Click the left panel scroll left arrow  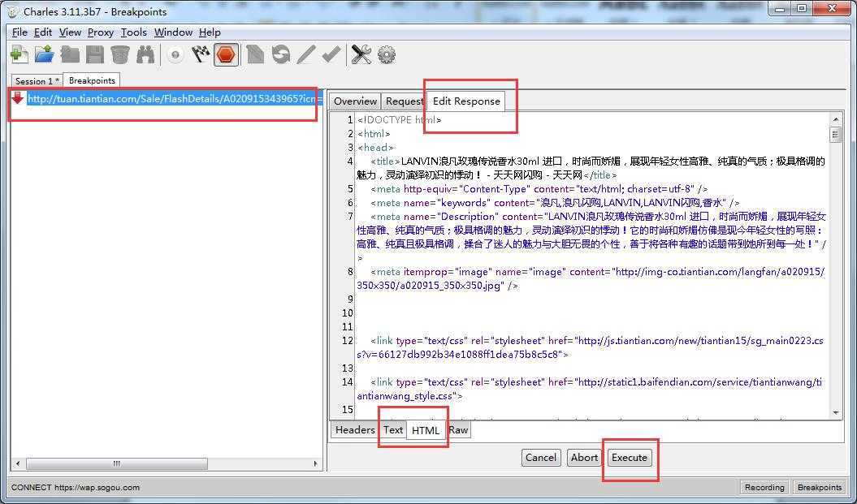pyautogui.click(x=18, y=463)
